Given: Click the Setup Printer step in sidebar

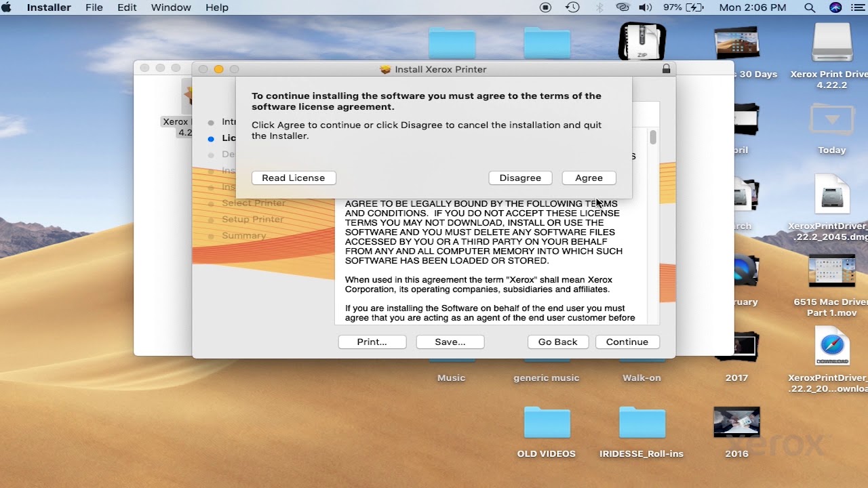Looking at the screenshot, I should (x=252, y=219).
